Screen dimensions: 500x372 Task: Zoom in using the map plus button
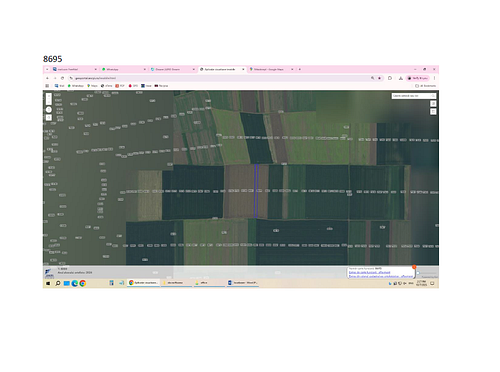coord(49,96)
